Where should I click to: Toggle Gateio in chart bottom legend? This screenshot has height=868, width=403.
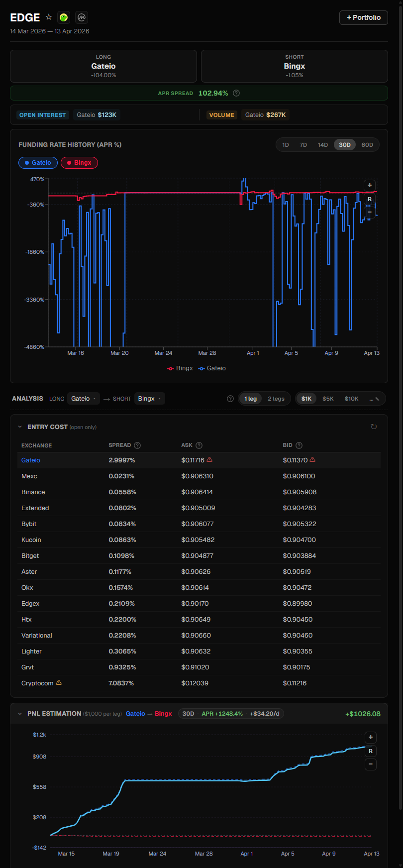point(212,368)
